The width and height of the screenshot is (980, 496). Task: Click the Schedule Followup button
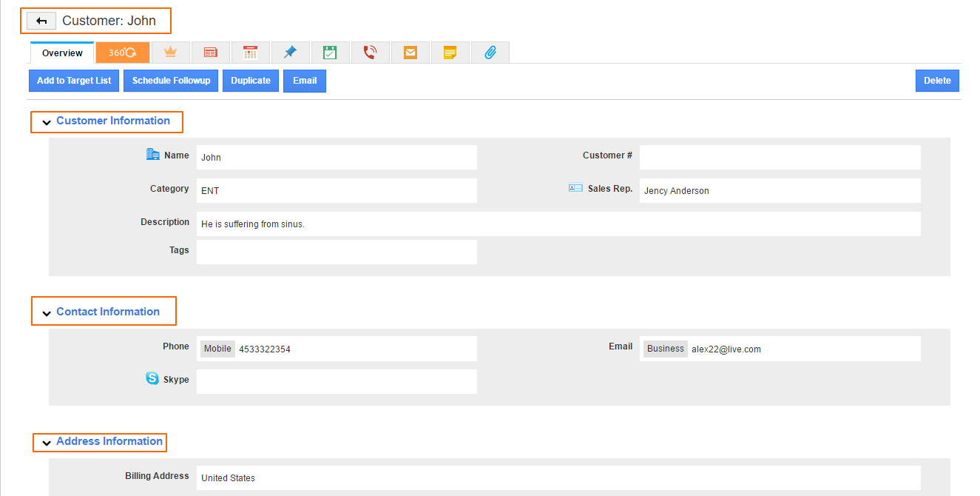[x=171, y=81]
